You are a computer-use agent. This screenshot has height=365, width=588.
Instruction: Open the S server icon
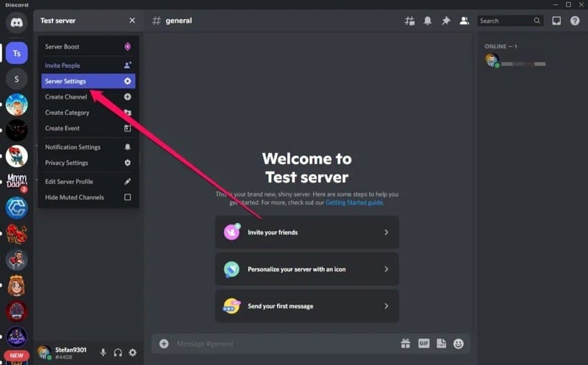click(x=16, y=79)
